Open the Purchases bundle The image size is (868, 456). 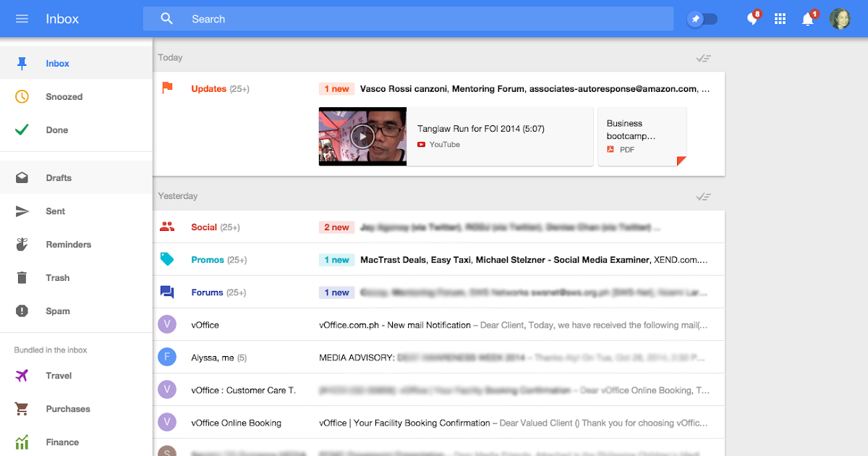click(76, 409)
